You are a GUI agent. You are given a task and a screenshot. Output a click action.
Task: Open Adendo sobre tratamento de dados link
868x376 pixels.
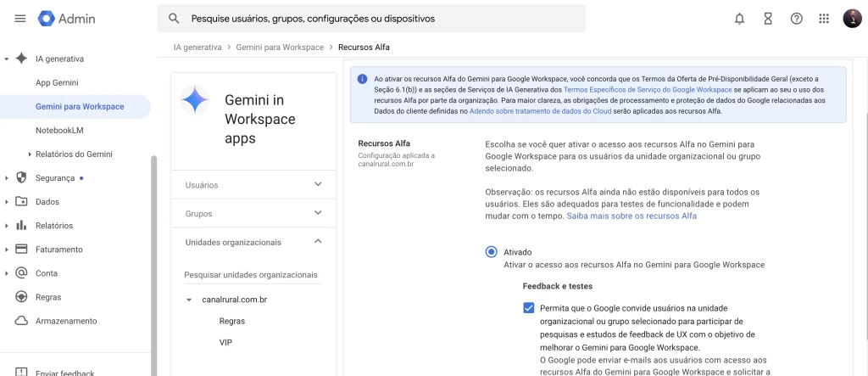(540, 111)
